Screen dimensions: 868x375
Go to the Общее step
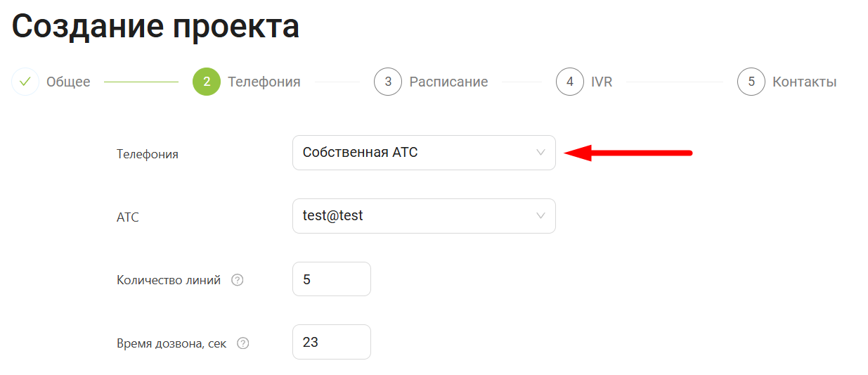(68, 82)
